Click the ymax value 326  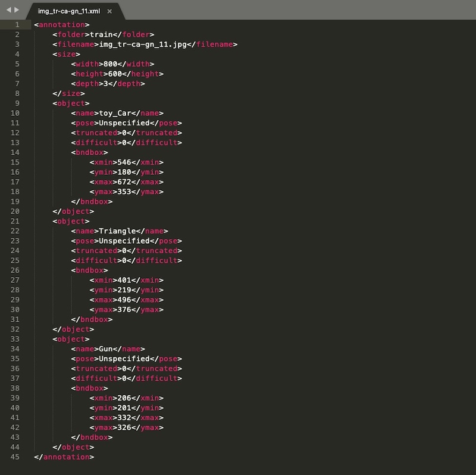coord(124,427)
